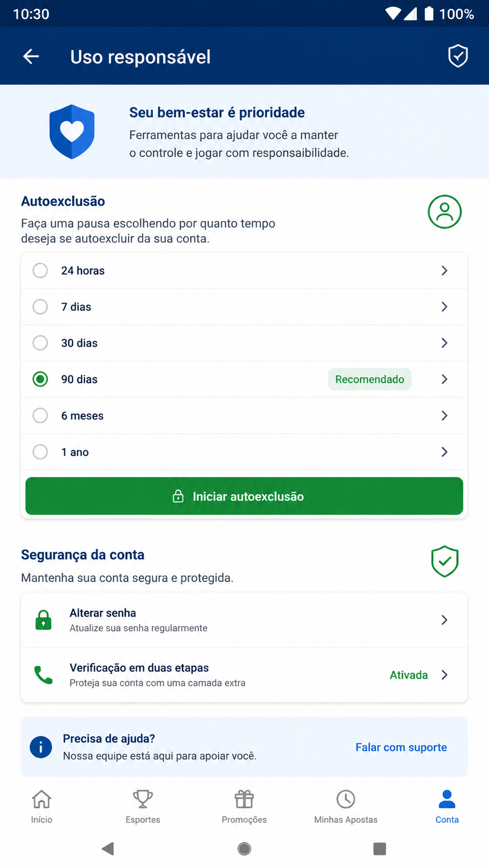Open the 90 dias row chevron
The image size is (489, 868).
coord(444,379)
